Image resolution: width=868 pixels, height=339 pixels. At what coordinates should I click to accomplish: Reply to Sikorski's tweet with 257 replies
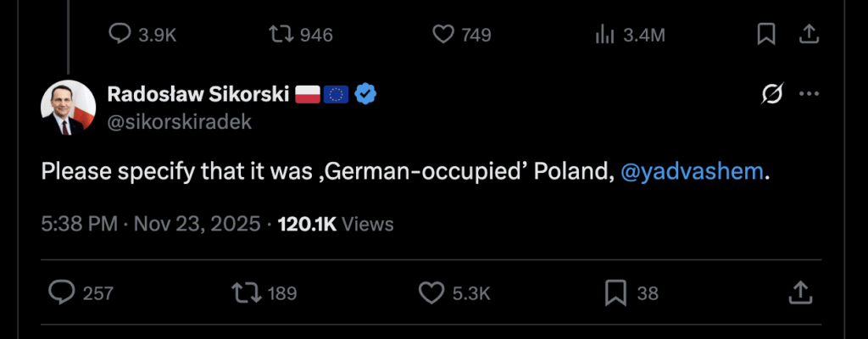[x=62, y=292]
